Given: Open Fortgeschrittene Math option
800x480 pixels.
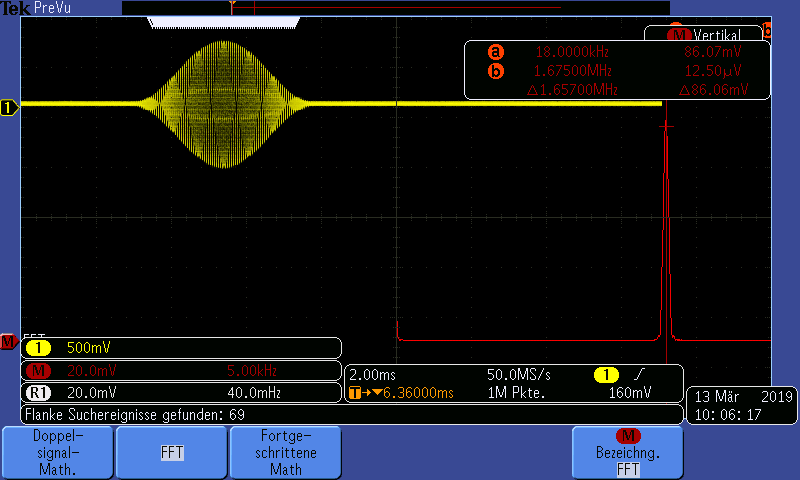Looking at the screenshot, I should [285, 453].
